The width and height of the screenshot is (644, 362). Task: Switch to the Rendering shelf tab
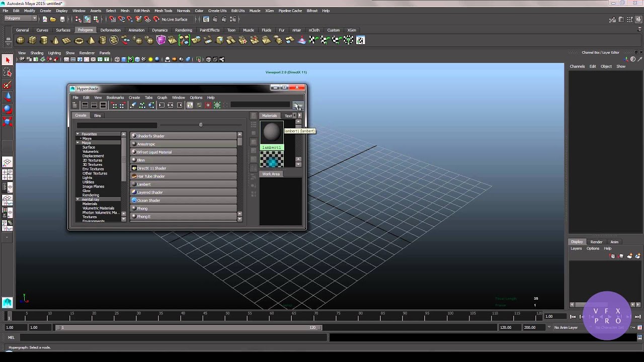(183, 30)
